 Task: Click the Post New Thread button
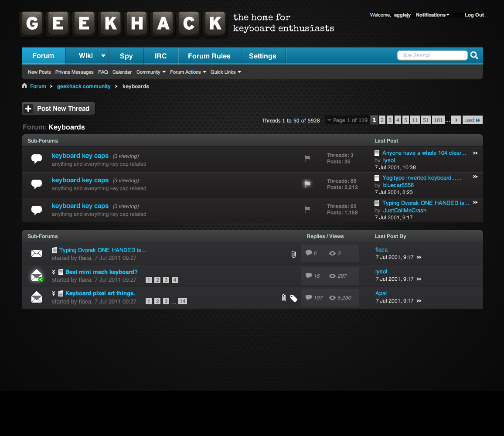coord(58,109)
